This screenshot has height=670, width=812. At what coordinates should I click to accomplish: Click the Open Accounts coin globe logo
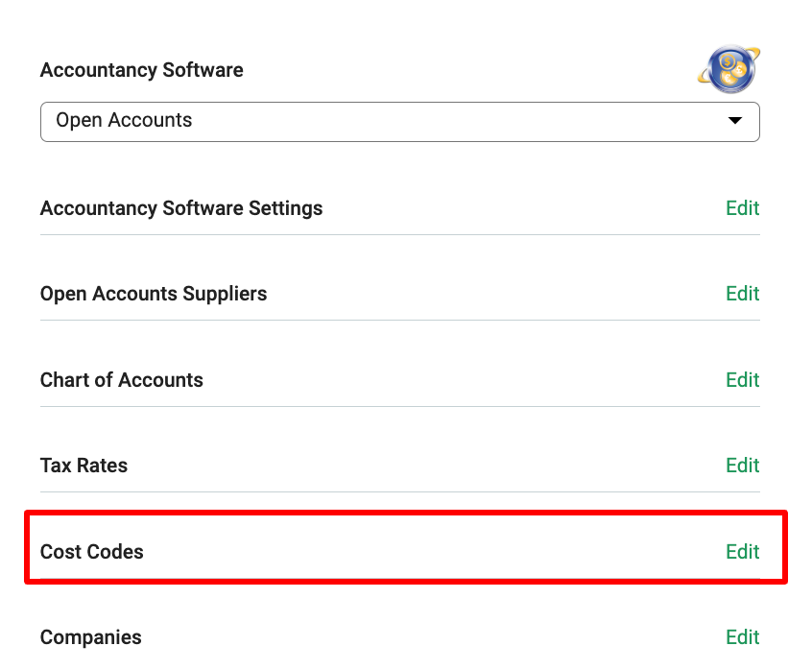[729, 69]
